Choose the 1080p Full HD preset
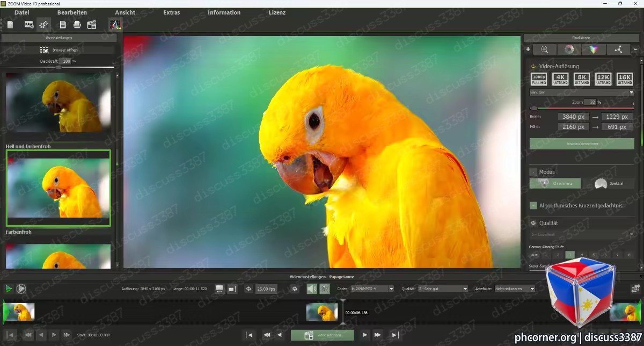The width and height of the screenshot is (644, 346). (x=539, y=80)
